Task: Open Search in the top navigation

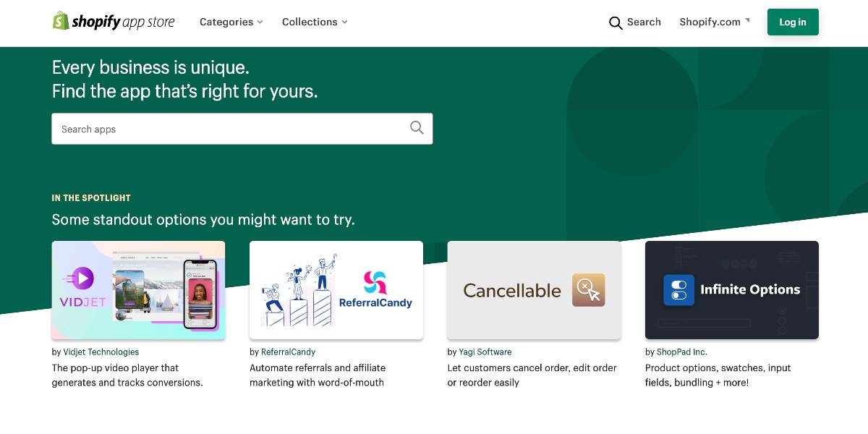Action: (x=635, y=22)
